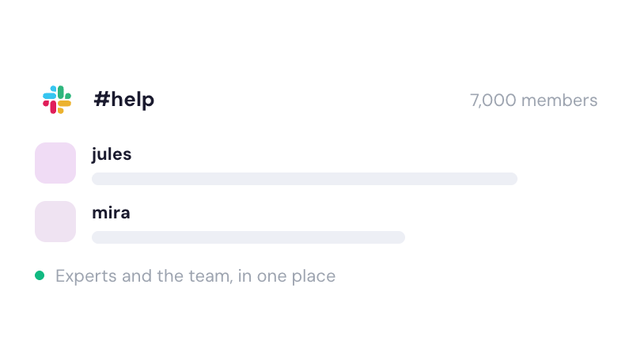The width and height of the screenshot is (633, 364).
Task: Click the green online status dot
Action: pyautogui.click(x=40, y=275)
